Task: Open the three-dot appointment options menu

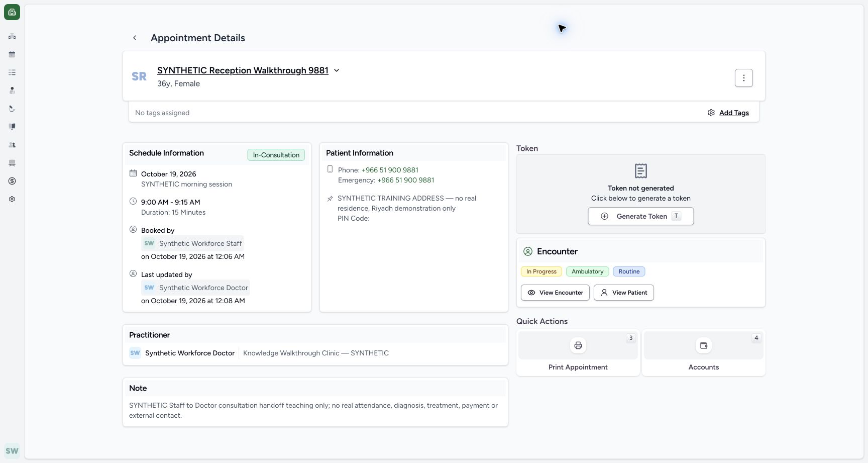Action: pyautogui.click(x=743, y=78)
